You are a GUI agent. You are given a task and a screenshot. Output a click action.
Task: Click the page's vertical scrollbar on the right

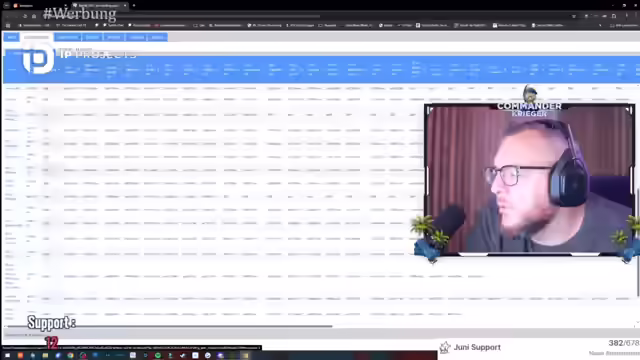pos(638,242)
